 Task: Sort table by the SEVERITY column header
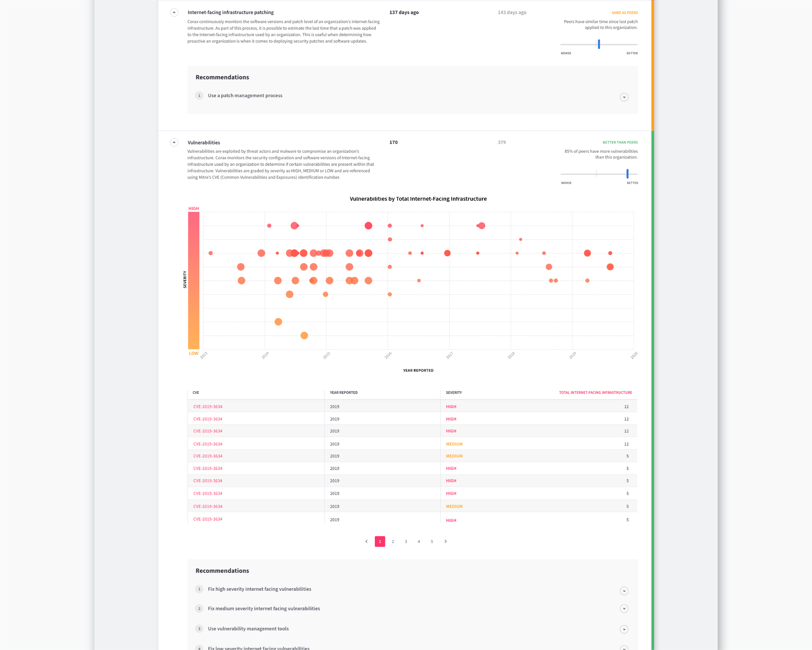pyautogui.click(x=454, y=392)
